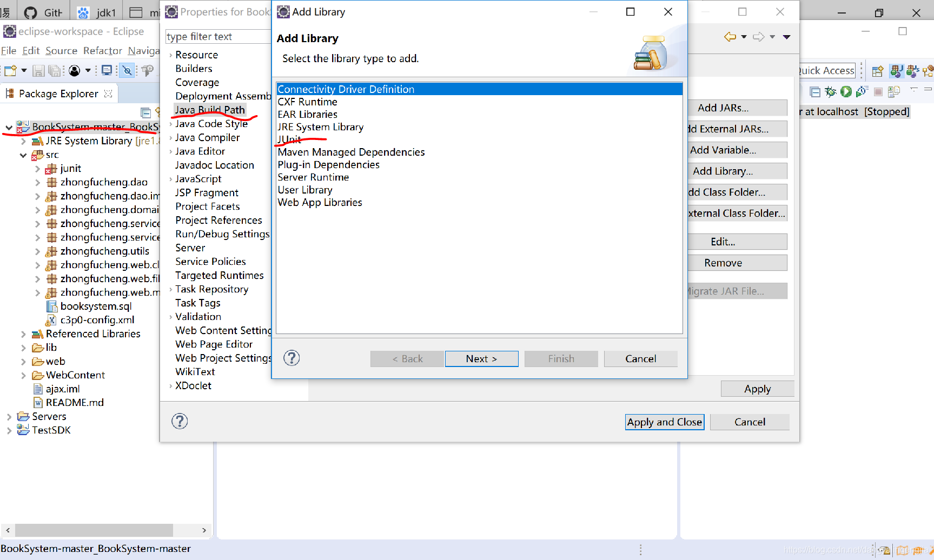Click the Save All toolbar icon

pos(55,70)
